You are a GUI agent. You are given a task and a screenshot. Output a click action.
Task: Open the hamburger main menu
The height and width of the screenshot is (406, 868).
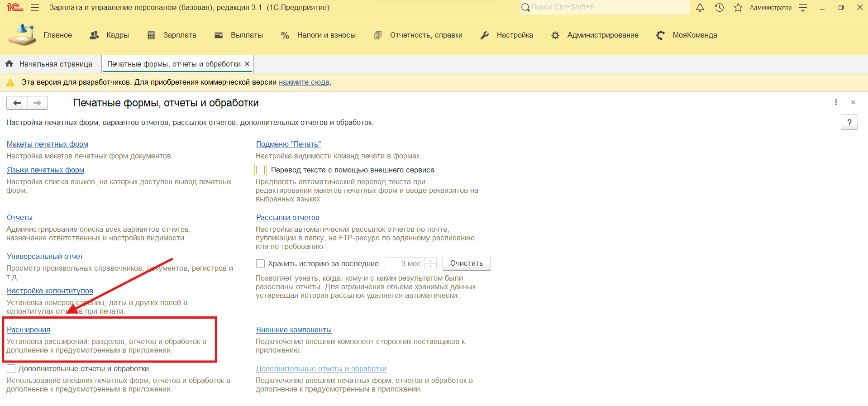(35, 8)
